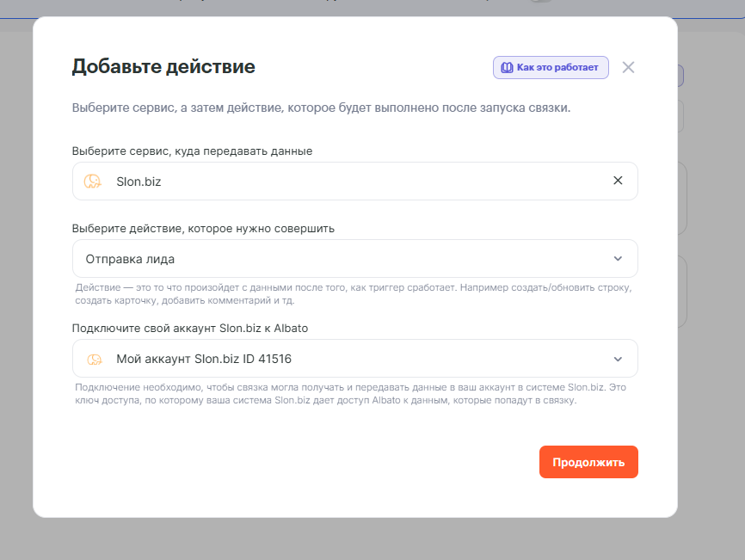Image resolution: width=745 pixels, height=560 pixels.
Task: Click the Выберите сервис, куда передавать данные label
Action: coord(192,151)
